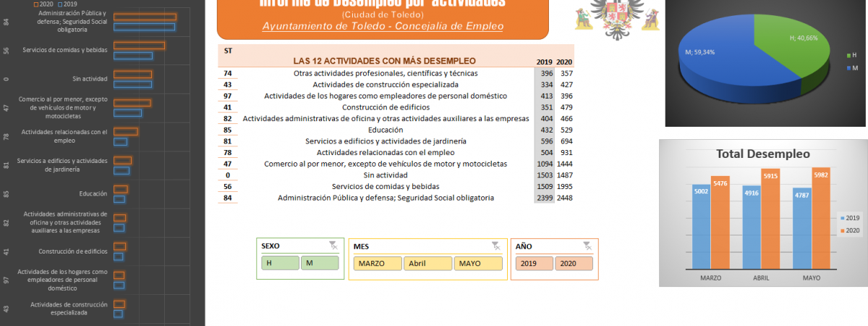Clear the MES slicer filter
868x326 pixels.
tap(496, 246)
